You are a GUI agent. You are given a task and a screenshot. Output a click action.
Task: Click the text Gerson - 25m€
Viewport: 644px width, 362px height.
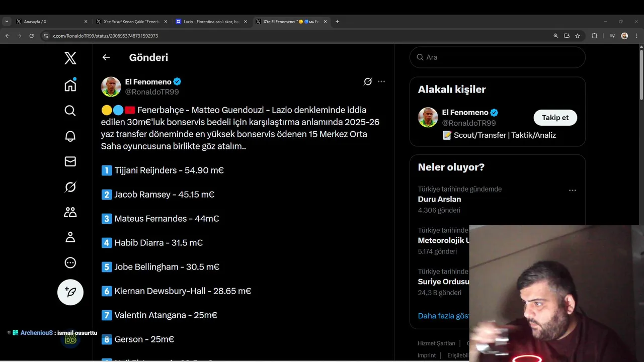(144, 339)
